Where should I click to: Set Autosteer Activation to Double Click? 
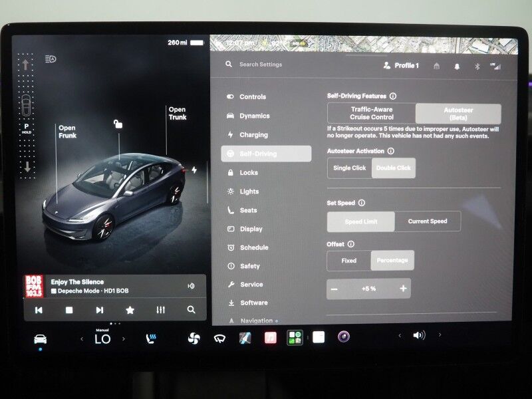coord(394,168)
